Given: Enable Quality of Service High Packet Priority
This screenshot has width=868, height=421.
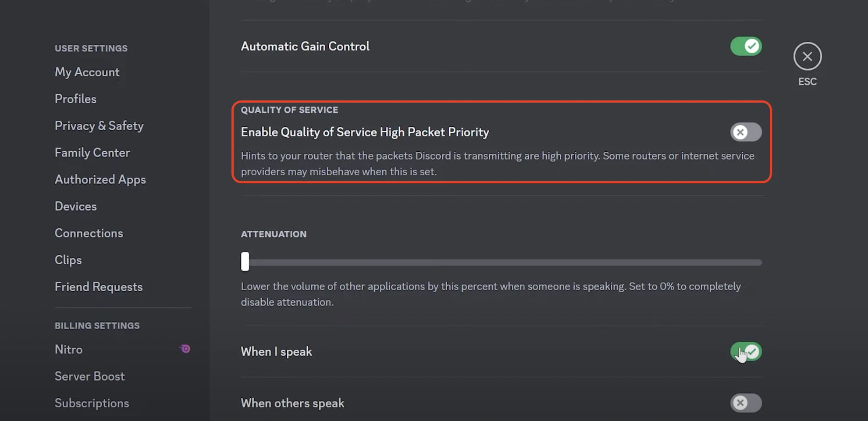Looking at the screenshot, I should pos(746,132).
